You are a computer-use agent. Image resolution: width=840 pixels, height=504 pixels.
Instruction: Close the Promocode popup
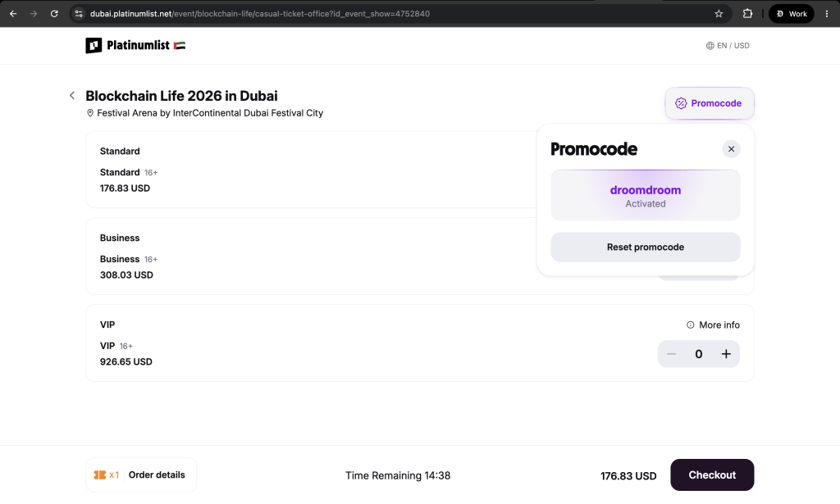click(731, 149)
